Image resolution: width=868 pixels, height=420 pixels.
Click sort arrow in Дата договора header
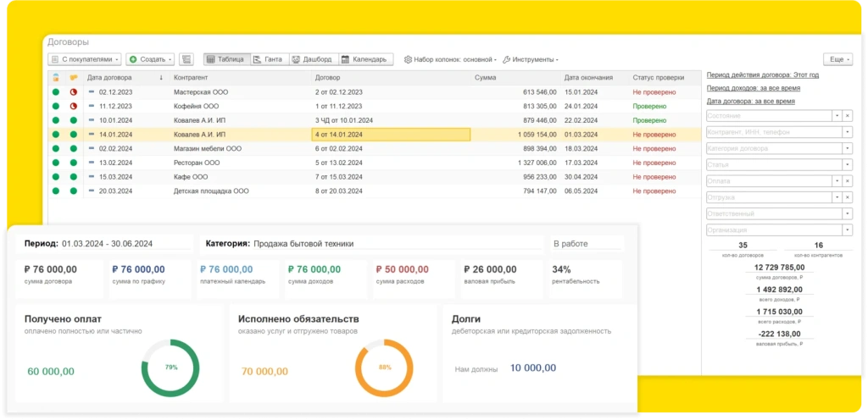(x=161, y=78)
